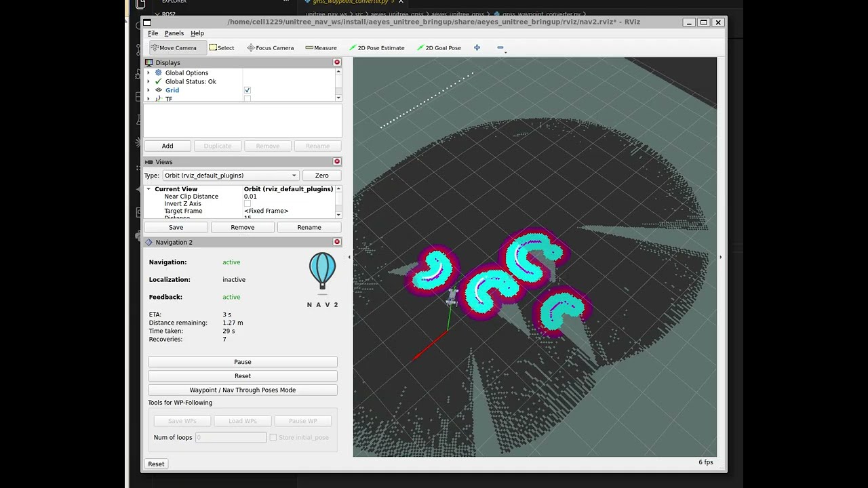Pause the navigation with Pause button
Image resolution: width=868 pixels, height=488 pixels.
pyautogui.click(x=243, y=362)
